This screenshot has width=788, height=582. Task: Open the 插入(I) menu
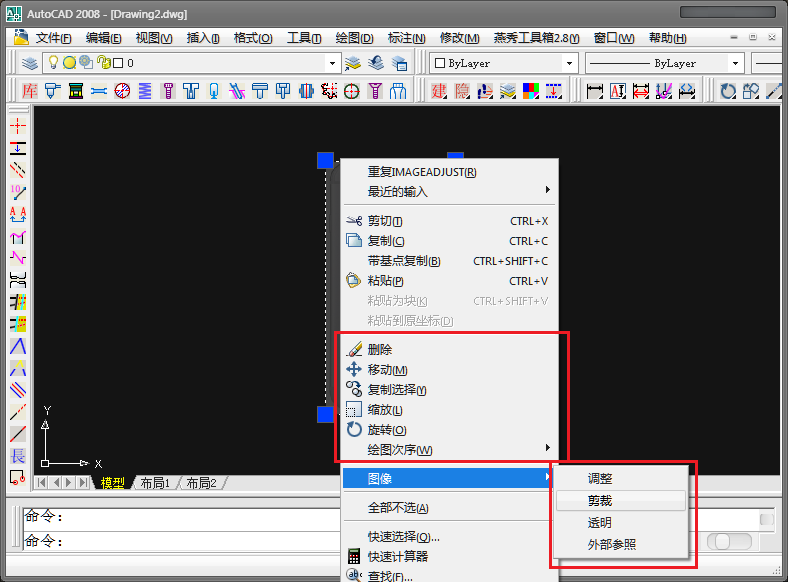(203, 38)
